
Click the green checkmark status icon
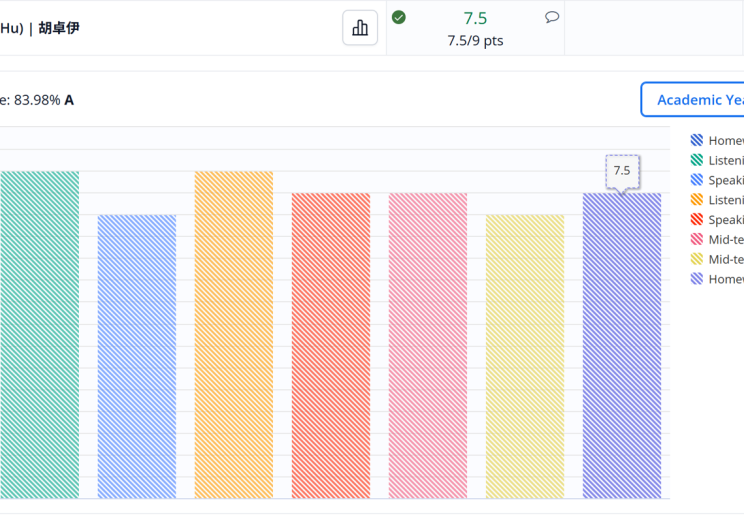399,17
